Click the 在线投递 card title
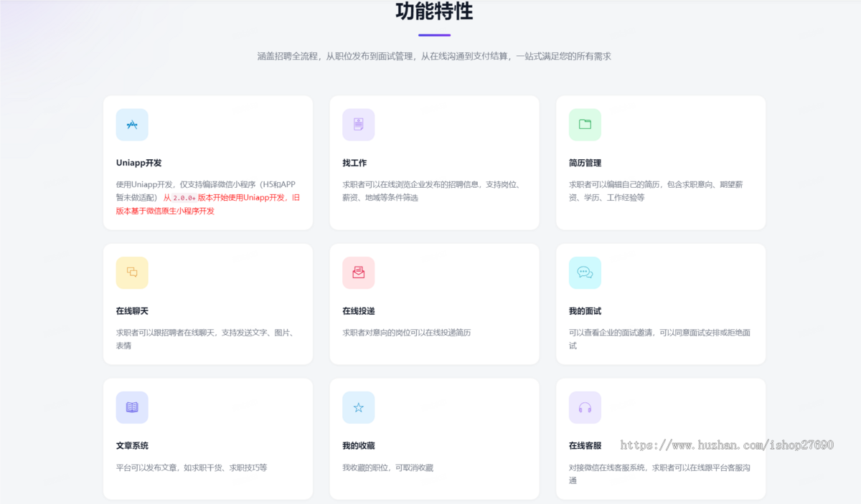The width and height of the screenshot is (861, 504). [358, 311]
